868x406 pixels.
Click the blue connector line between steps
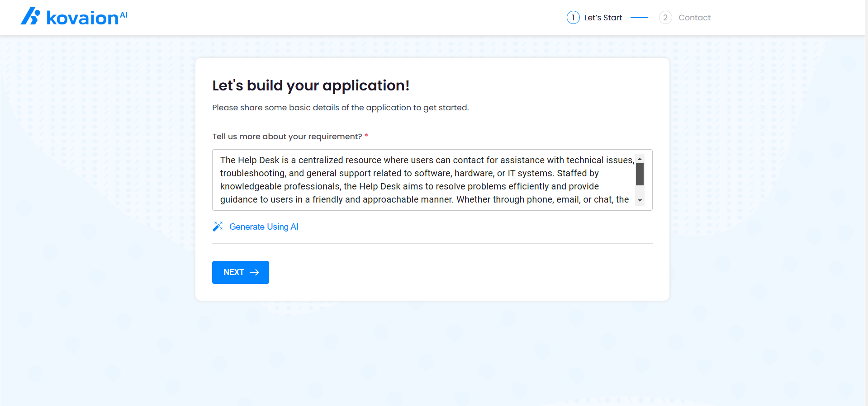639,18
